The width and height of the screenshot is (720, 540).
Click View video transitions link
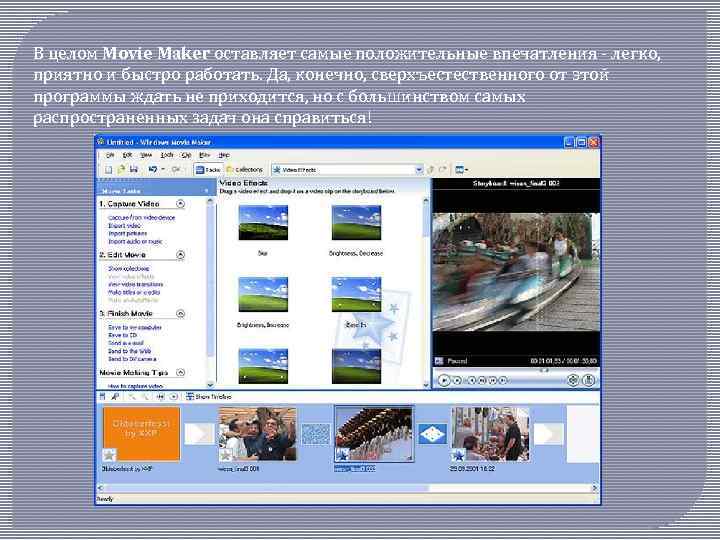tap(135, 284)
